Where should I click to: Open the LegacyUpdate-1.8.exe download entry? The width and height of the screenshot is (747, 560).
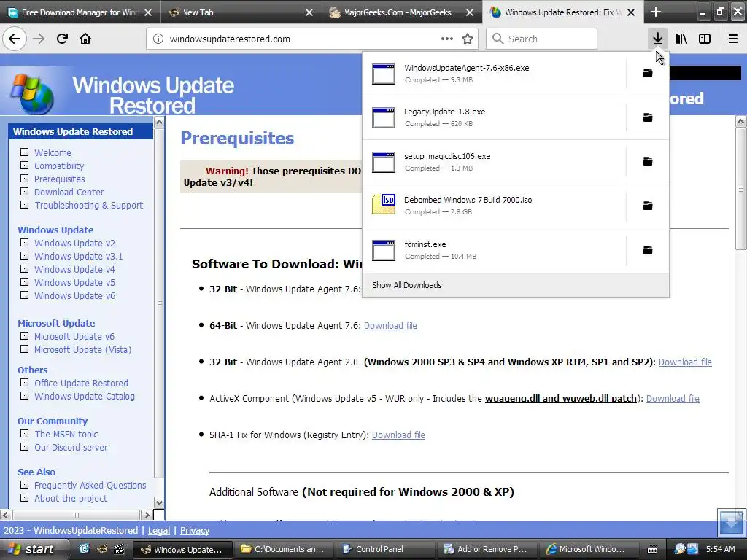coord(494,117)
